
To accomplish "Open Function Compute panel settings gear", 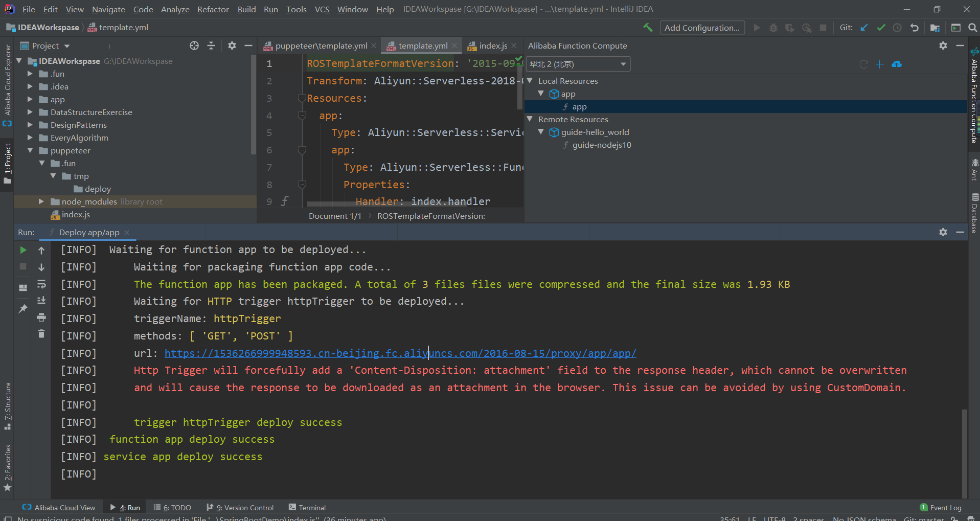I will 943,46.
